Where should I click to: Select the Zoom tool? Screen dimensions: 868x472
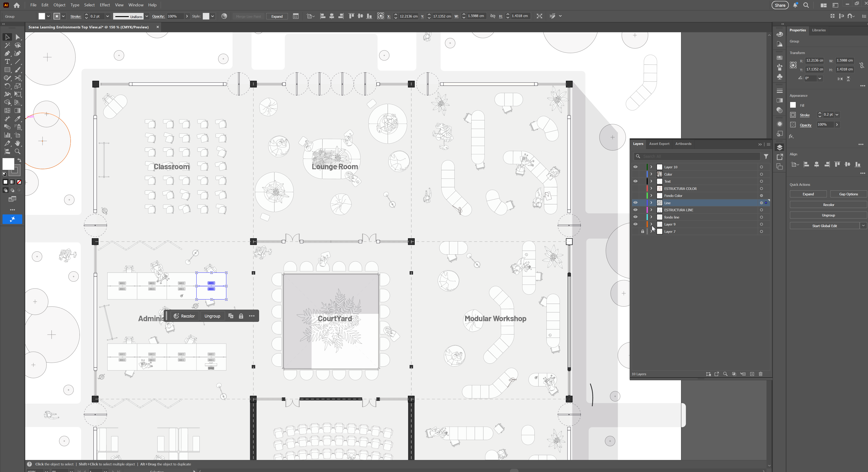point(18,151)
